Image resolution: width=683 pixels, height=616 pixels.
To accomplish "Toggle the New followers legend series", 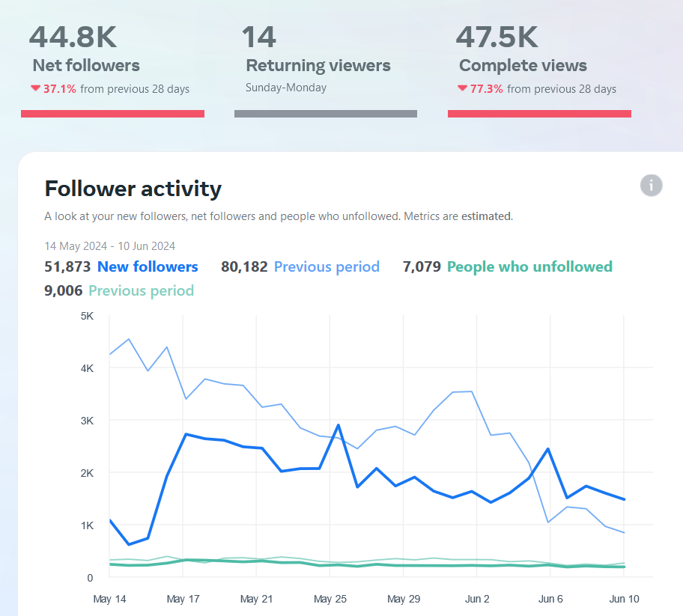I will point(148,266).
